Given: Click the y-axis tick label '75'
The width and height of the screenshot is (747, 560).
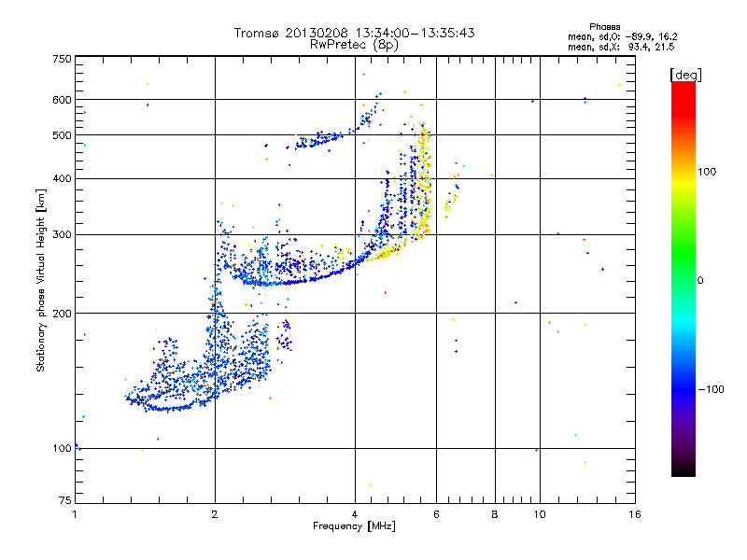Looking at the screenshot, I should click(x=65, y=500).
